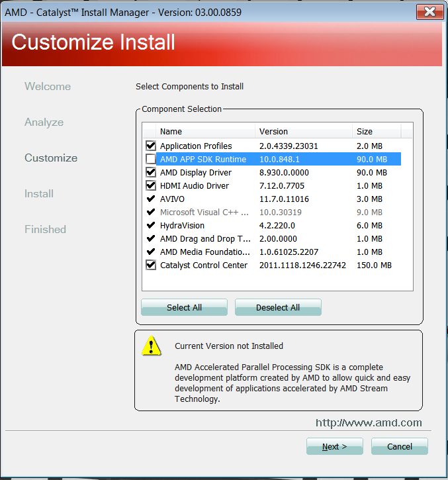Click the 150.0 MB size value
The width and height of the screenshot is (448, 480).
pyautogui.click(x=374, y=265)
